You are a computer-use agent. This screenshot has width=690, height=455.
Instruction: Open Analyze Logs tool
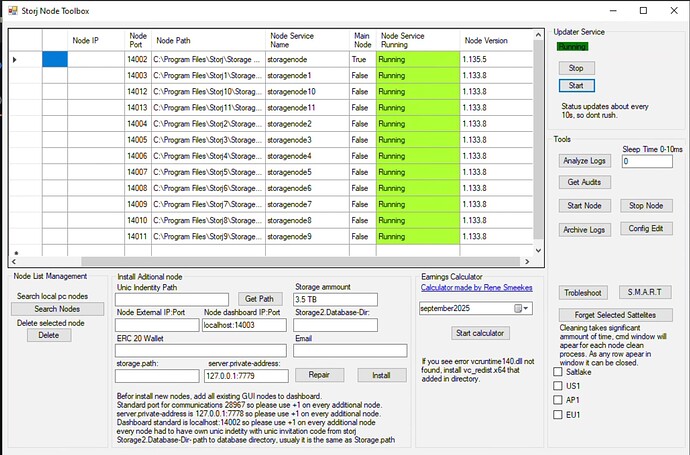pyautogui.click(x=584, y=161)
